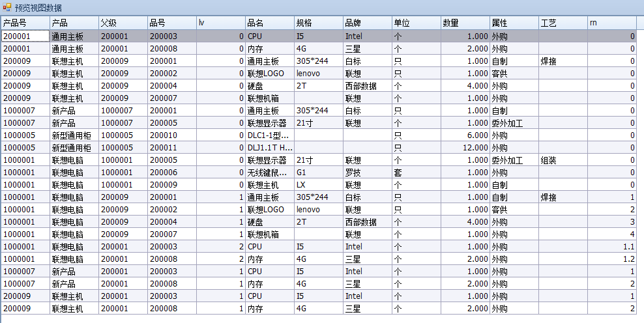Click 西部数据 in the 联想电脑 row
The width and height of the screenshot is (644, 323).
coord(368,222)
